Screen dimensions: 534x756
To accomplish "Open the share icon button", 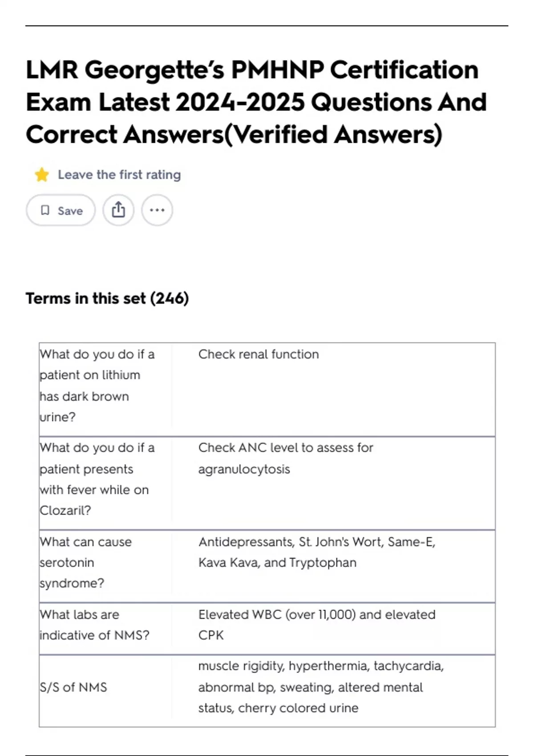I will 118,210.
